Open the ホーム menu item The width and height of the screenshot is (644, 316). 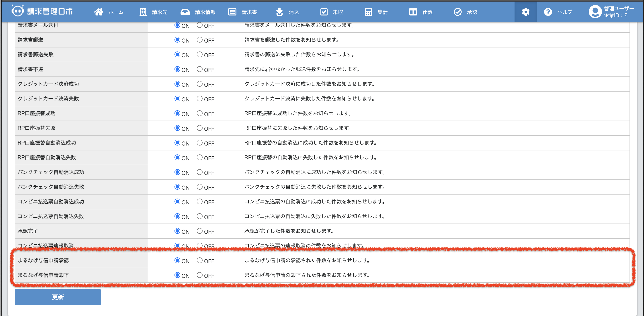116,12
